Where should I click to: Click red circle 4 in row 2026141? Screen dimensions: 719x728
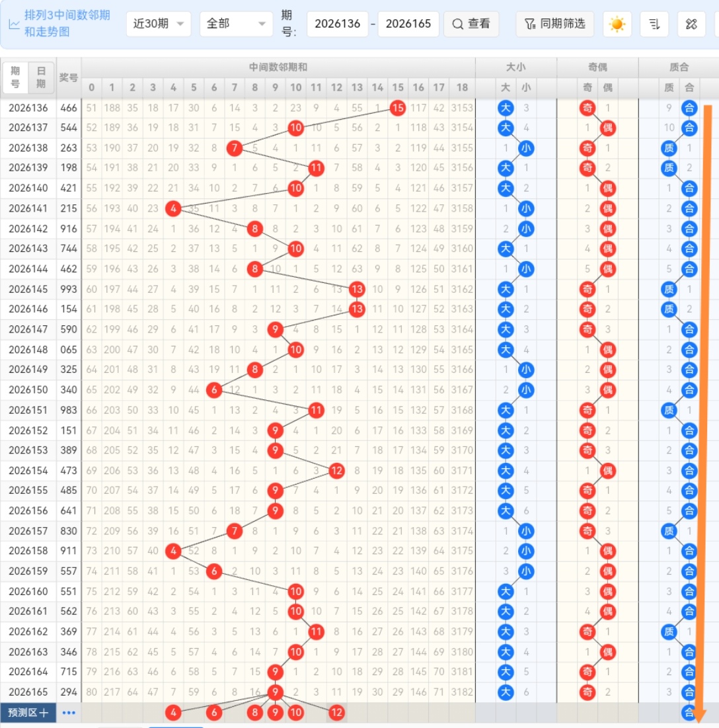click(173, 208)
